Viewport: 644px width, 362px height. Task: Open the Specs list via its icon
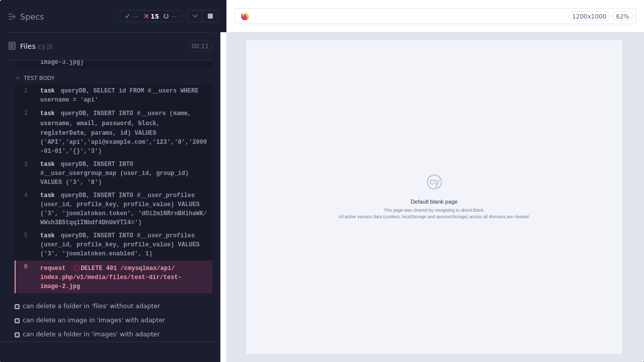[12, 17]
